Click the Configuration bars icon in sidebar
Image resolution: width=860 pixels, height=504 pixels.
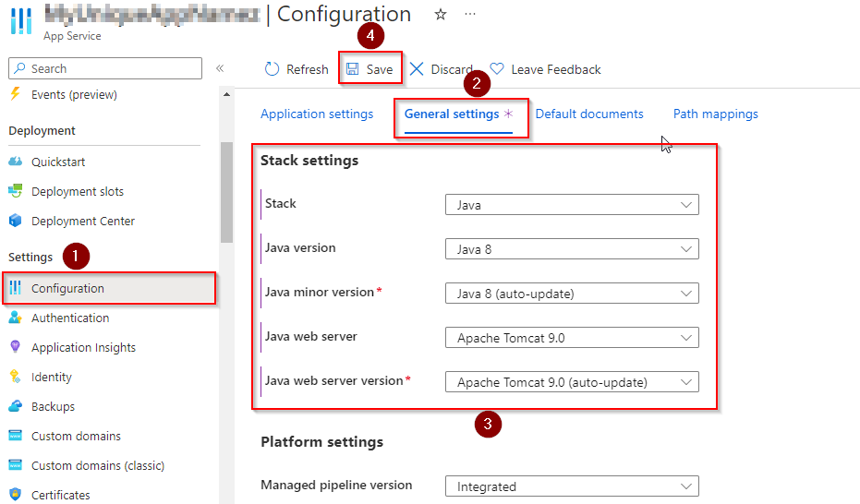pyautogui.click(x=16, y=288)
